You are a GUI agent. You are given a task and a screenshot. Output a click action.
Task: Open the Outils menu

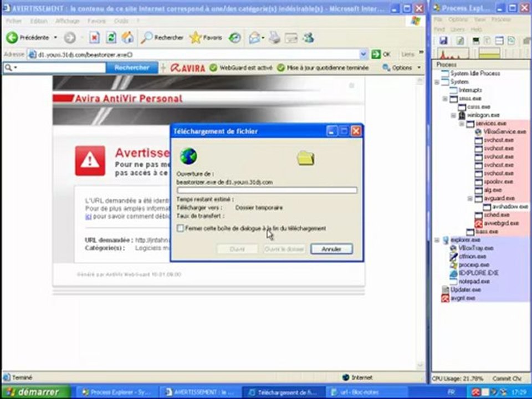[x=121, y=21]
